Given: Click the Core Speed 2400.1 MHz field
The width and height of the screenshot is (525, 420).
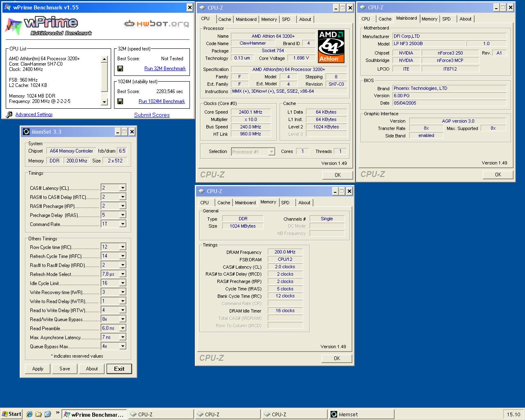Looking at the screenshot, I should point(251,112).
